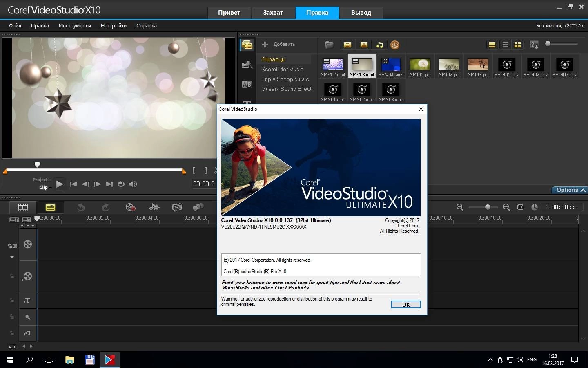Switch the library to list view

(506, 45)
